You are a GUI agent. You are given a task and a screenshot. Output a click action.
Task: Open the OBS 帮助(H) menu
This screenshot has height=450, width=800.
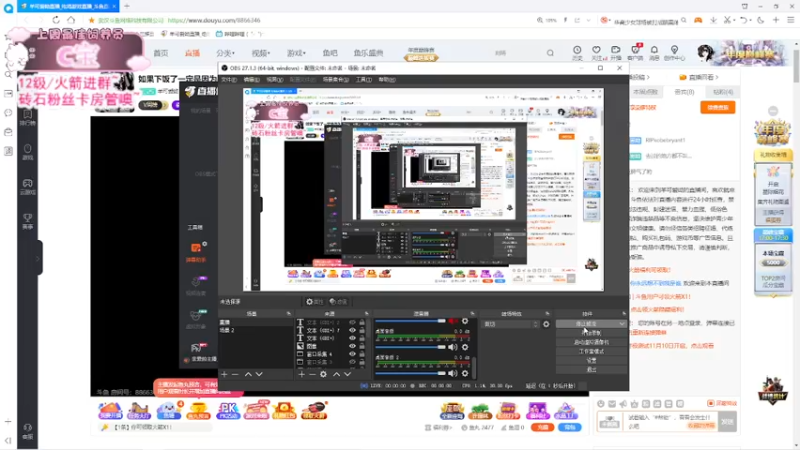(387, 80)
